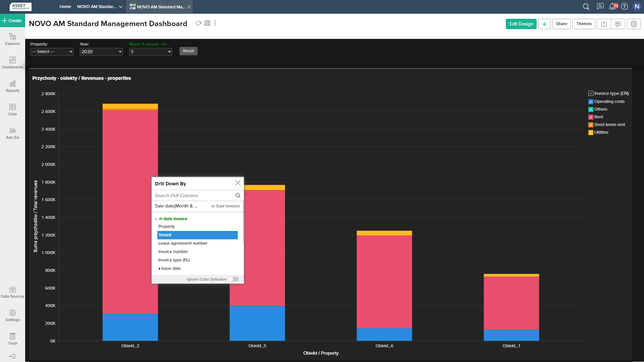Expand the Issue date drill item
Viewport: 644px width, 362px height.
tap(160, 268)
